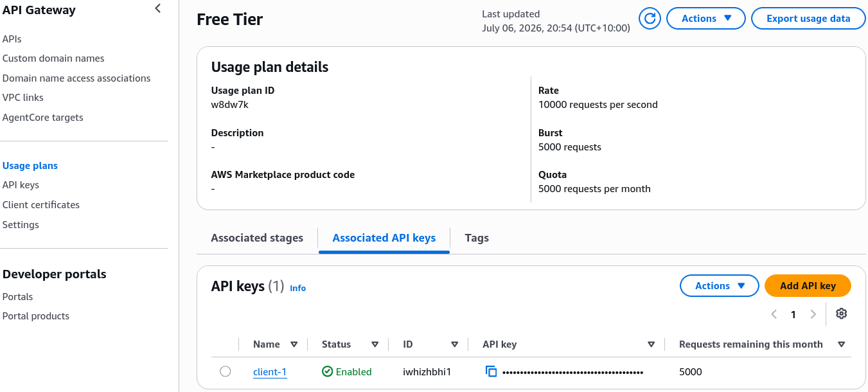The width and height of the screenshot is (868, 392).
Task: Open the API keys Actions dropdown
Action: coord(720,286)
